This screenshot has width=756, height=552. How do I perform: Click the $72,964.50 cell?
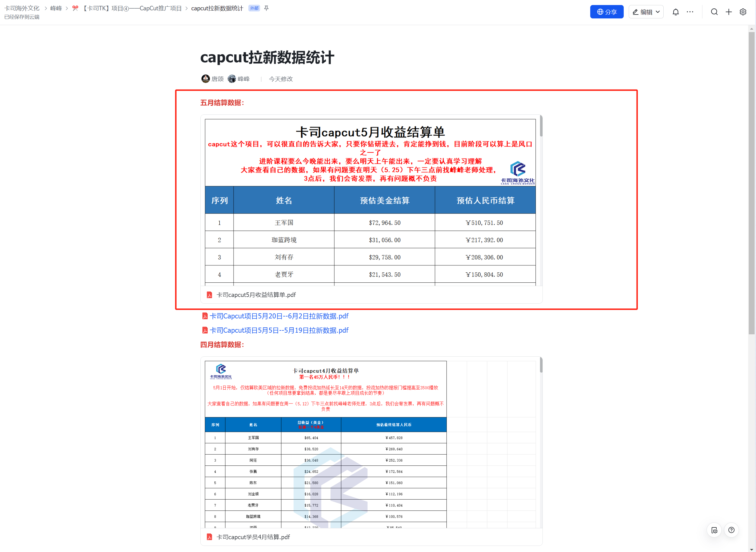385,222
